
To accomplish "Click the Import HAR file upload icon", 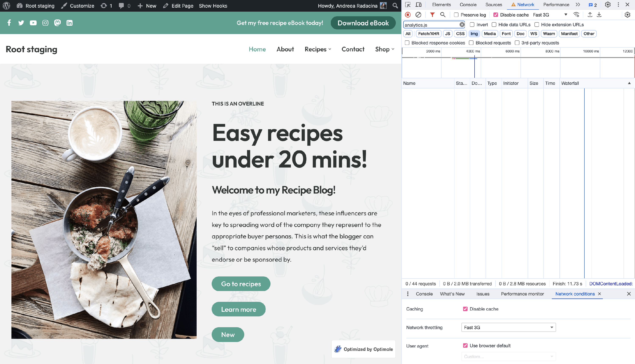I will [x=590, y=15].
